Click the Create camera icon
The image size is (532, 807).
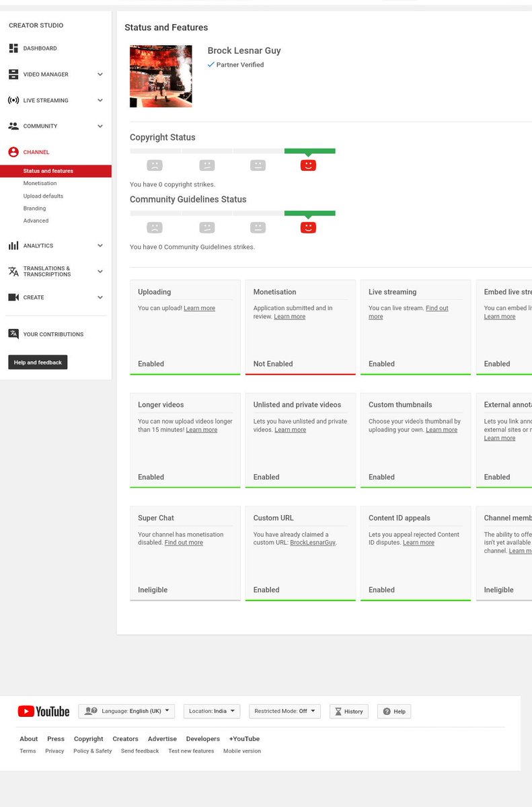point(13,297)
